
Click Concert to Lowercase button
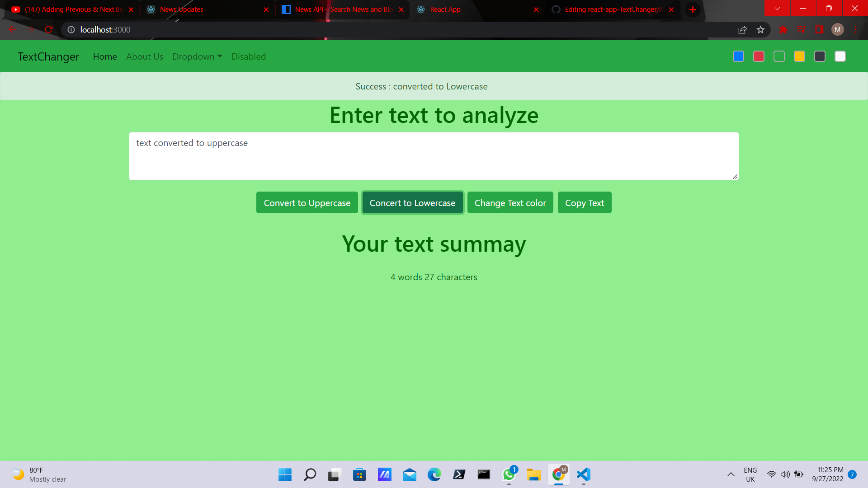click(412, 203)
